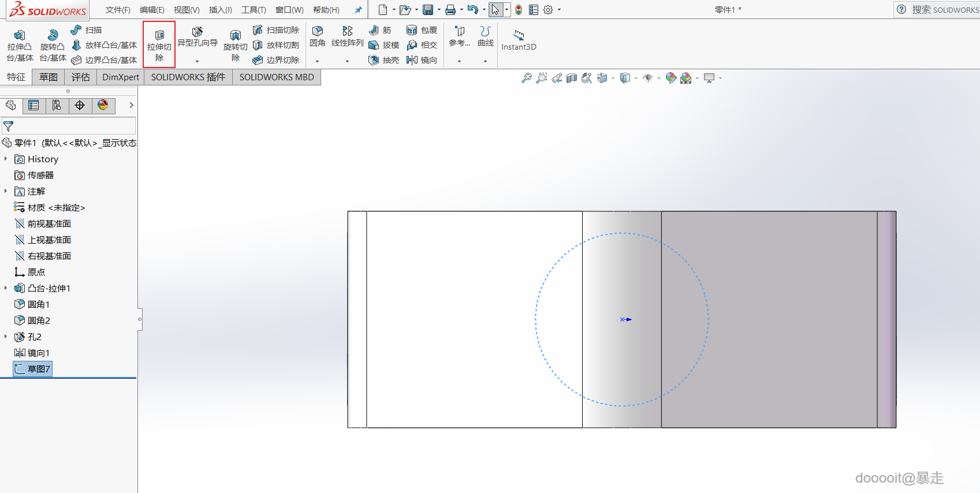Click the Save icon in the top toolbar

(x=428, y=10)
